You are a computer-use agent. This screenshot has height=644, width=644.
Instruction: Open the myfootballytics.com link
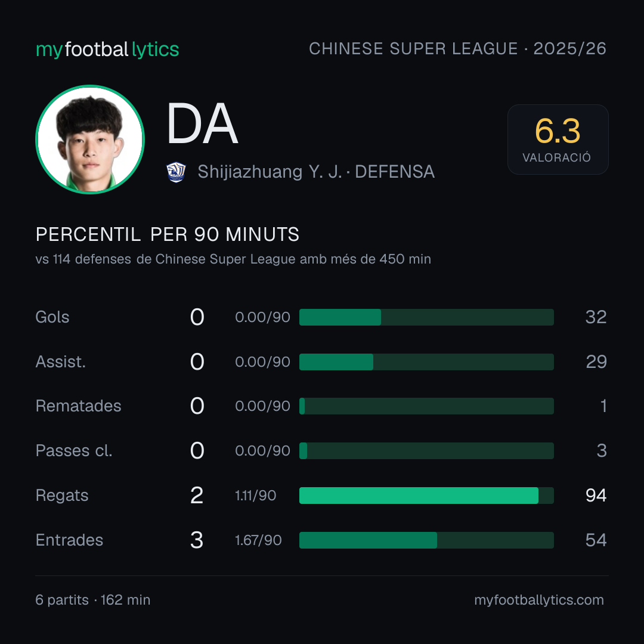click(539, 600)
